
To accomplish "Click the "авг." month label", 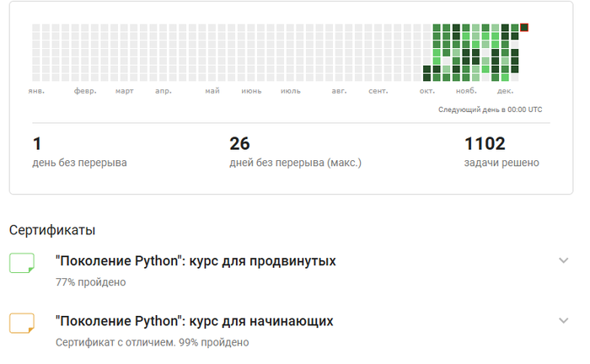I will point(339,91).
